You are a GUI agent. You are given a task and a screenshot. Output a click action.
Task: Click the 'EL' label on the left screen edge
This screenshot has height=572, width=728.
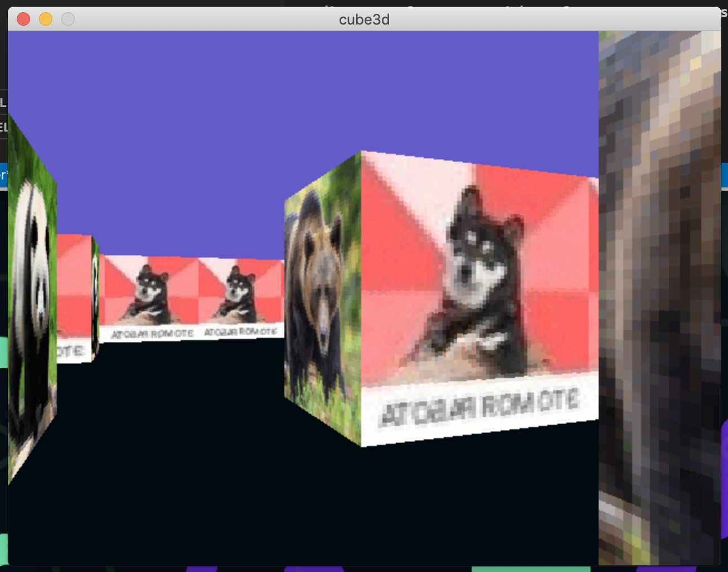3,127
